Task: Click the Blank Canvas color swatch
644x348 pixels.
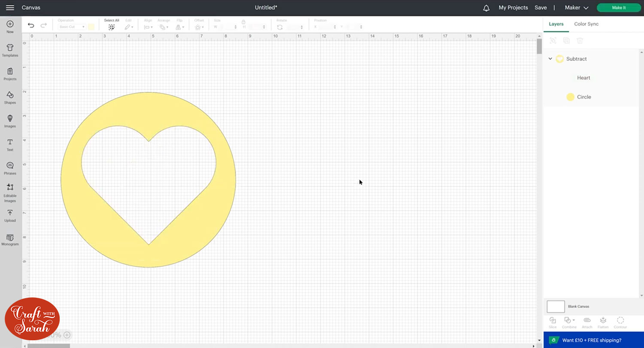Action: point(556,307)
